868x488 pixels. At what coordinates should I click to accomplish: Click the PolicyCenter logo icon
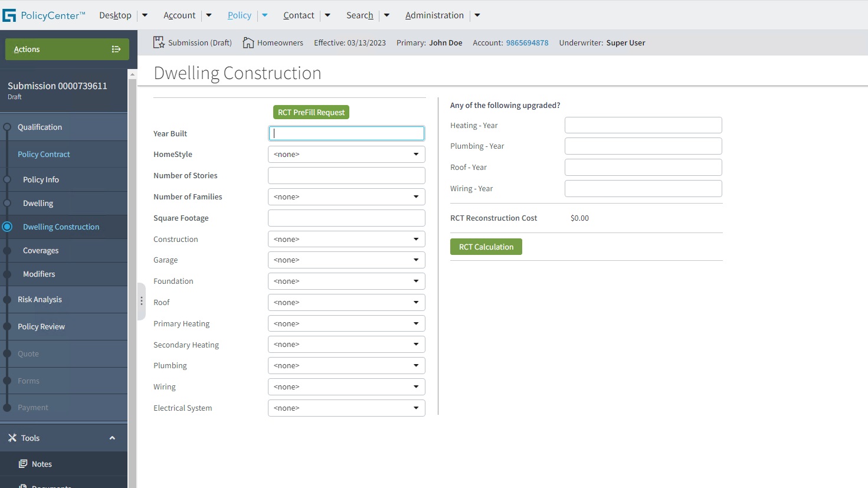[x=9, y=15]
